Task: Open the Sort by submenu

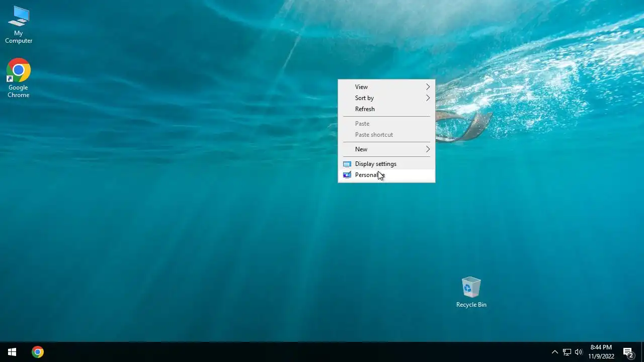Action: (386, 98)
